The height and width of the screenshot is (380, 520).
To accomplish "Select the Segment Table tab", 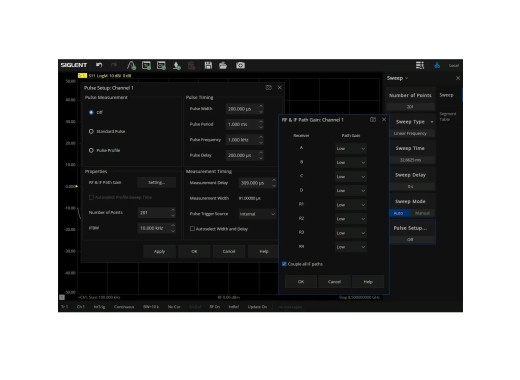I will 447,116.
